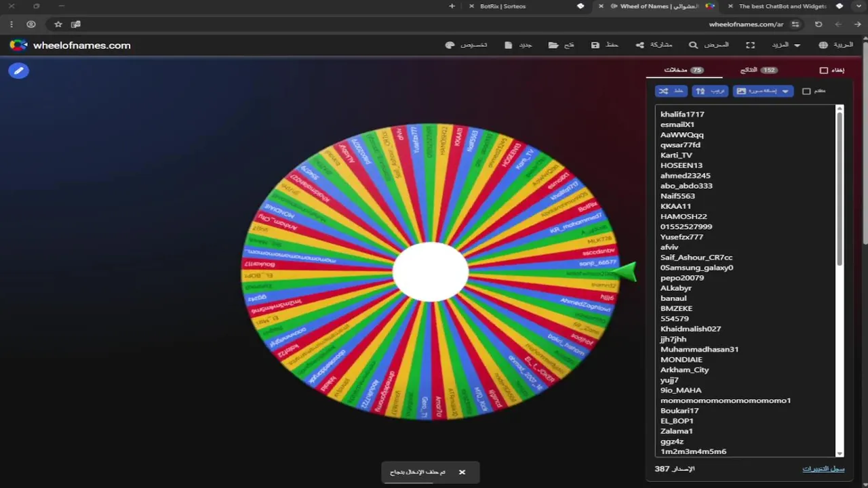The image size is (868, 488).
Task: Switch to the Results (النتائج) tab
Action: (759, 70)
